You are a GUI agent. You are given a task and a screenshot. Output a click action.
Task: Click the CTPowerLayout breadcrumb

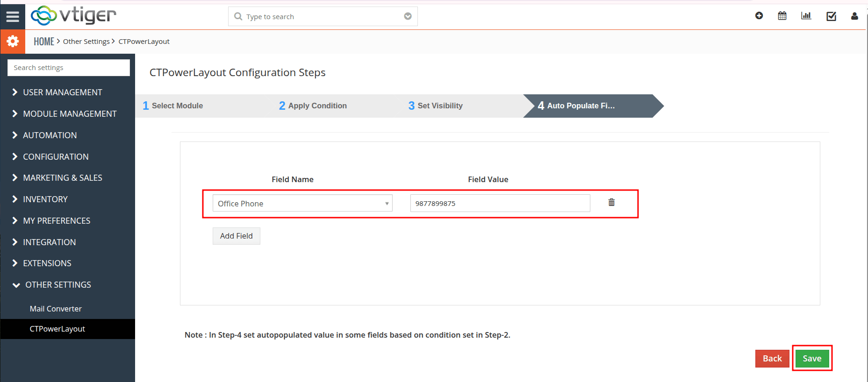pyautogui.click(x=144, y=42)
